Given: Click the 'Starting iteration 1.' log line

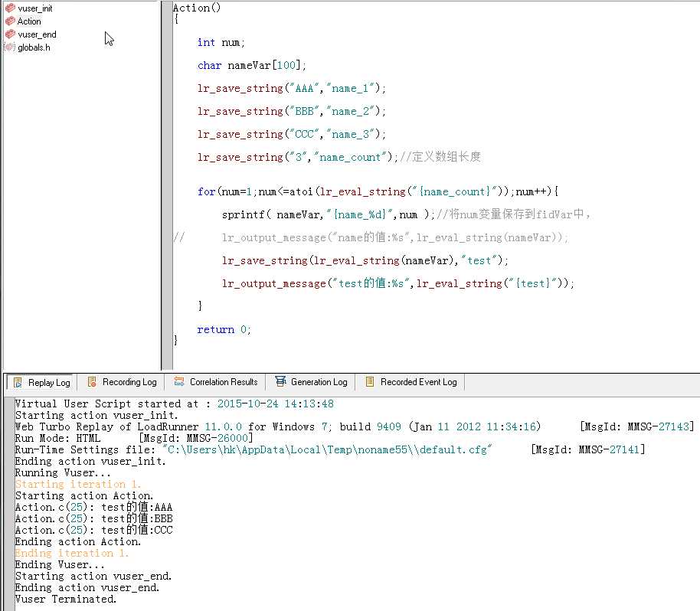Looking at the screenshot, I should pyautogui.click(x=78, y=484).
